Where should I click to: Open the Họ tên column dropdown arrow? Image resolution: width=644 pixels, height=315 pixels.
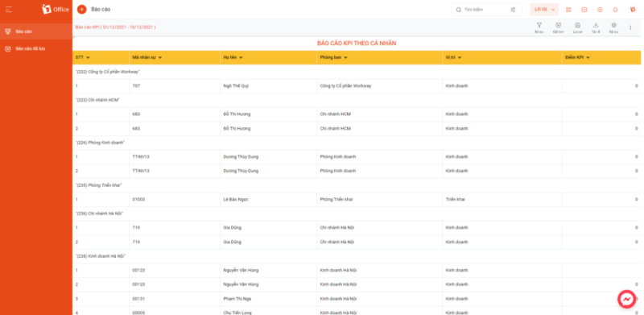[x=241, y=57]
